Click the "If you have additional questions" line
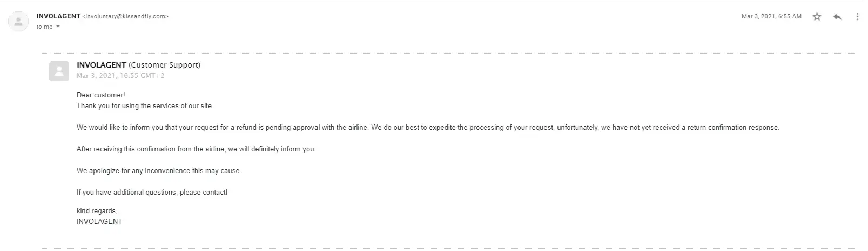Viewport: 868px width, 251px height. [x=152, y=192]
